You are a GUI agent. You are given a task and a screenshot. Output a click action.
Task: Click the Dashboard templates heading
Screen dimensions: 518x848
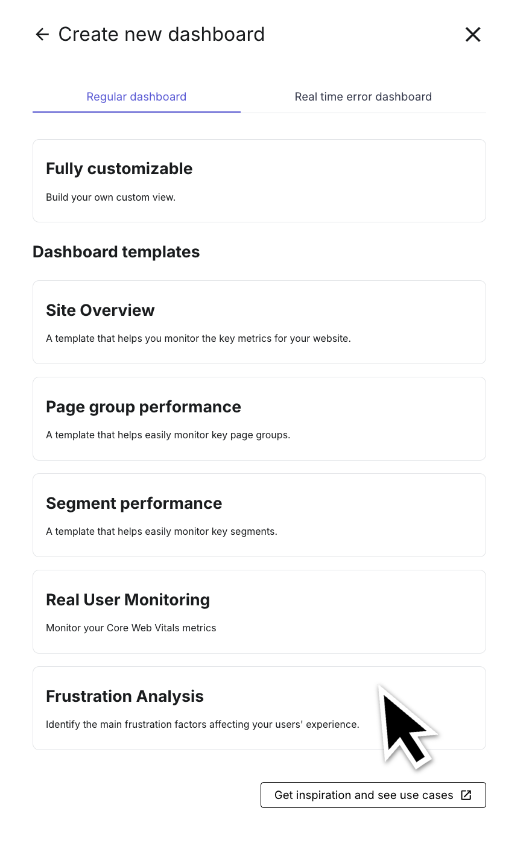(x=116, y=252)
